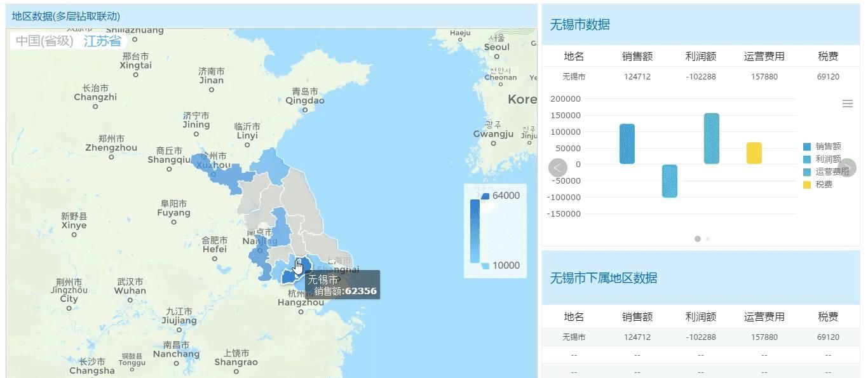Adjust upper handle of map range slider
Image resolution: width=868 pixels, height=378 pixels.
pyautogui.click(x=485, y=196)
